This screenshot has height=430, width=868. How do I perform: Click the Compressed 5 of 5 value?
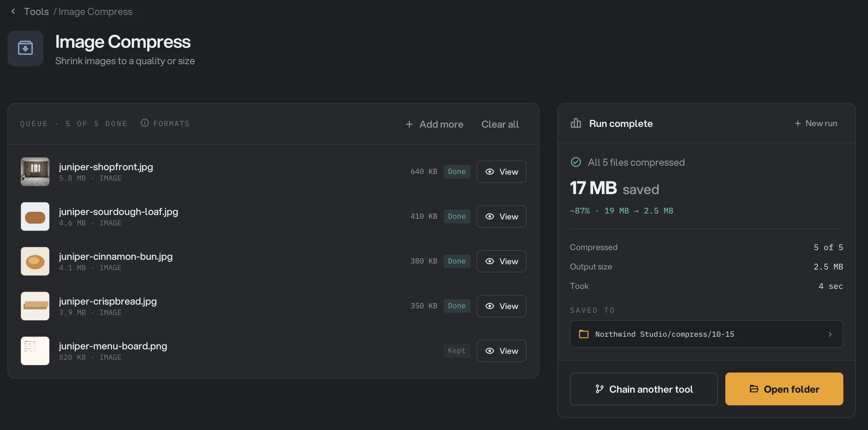click(x=828, y=247)
